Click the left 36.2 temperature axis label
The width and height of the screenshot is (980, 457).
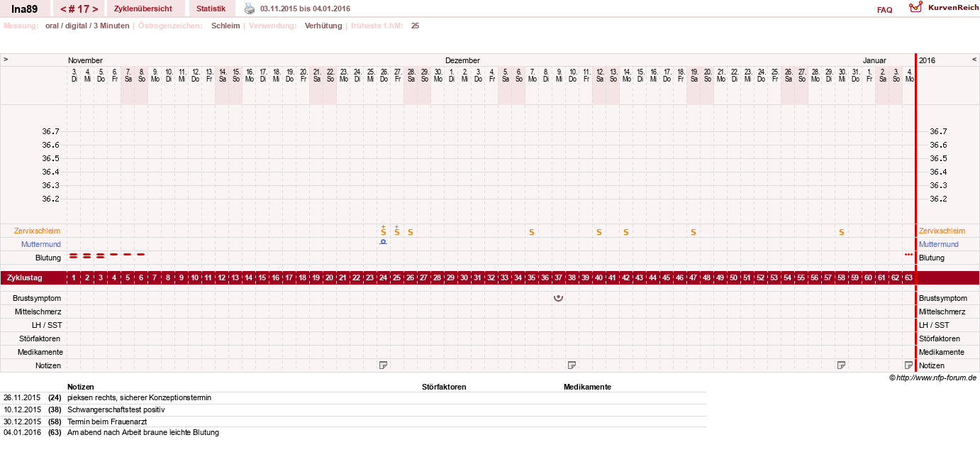click(50, 199)
